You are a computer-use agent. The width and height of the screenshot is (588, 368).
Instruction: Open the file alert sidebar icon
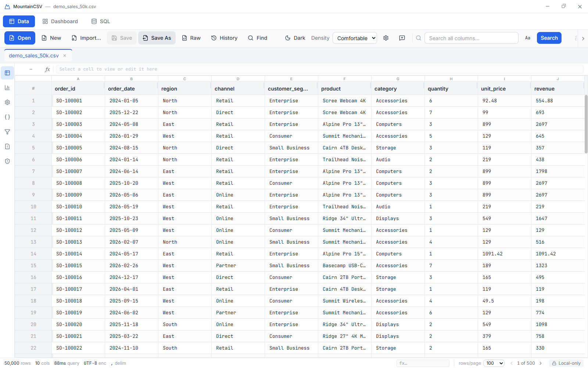(7, 146)
